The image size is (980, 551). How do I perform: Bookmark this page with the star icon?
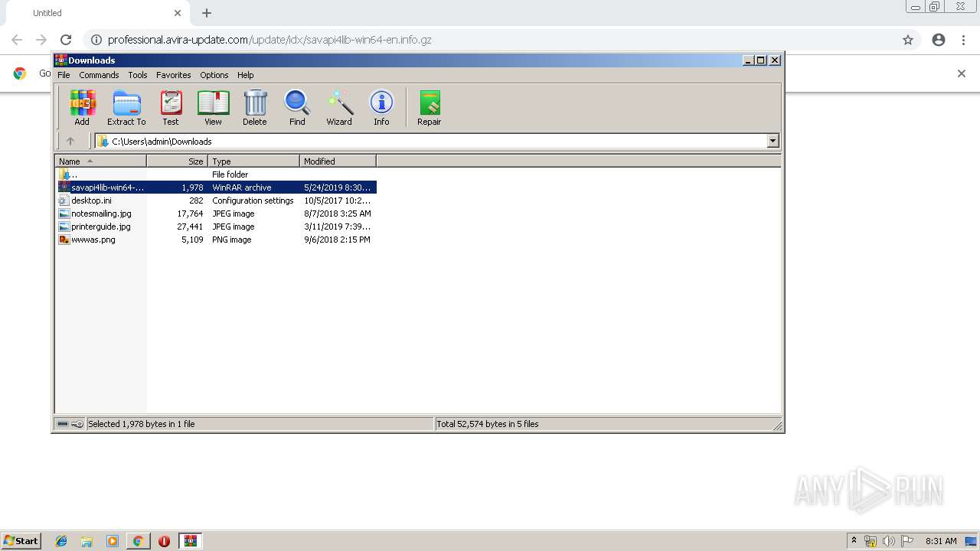pos(908,40)
